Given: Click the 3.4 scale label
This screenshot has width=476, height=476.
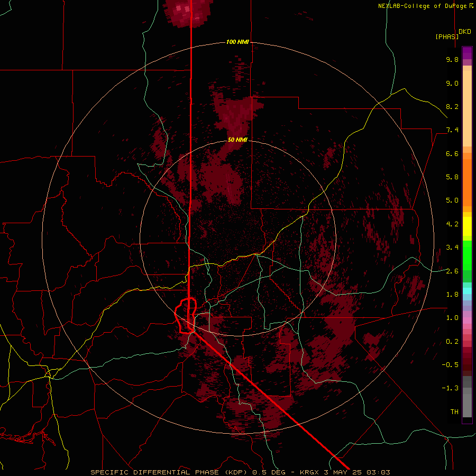Looking at the screenshot, I should tap(452, 248).
